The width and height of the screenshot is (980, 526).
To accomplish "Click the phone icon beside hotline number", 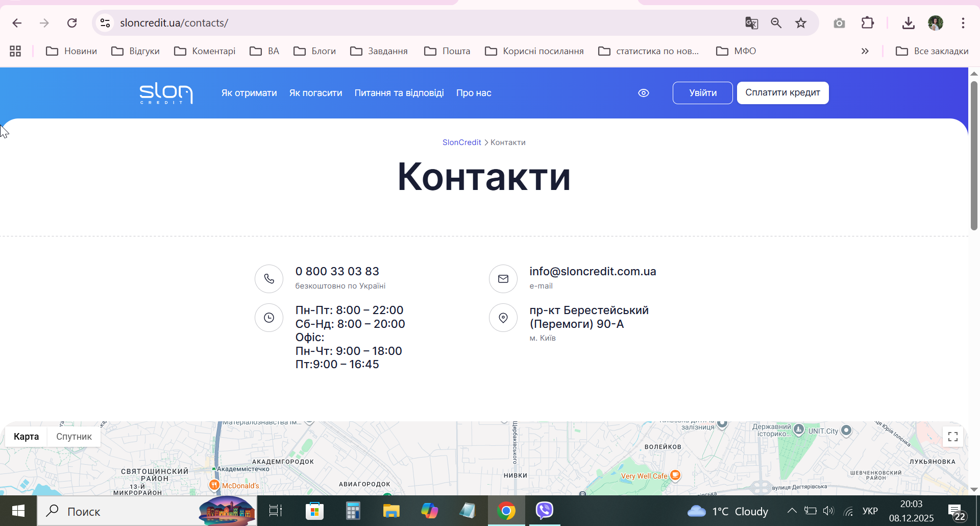I will (x=269, y=279).
